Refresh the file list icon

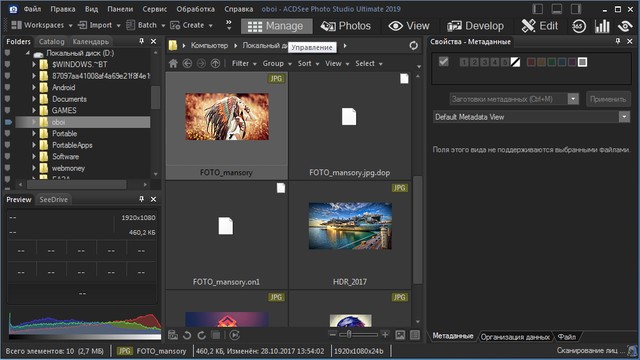[413, 46]
